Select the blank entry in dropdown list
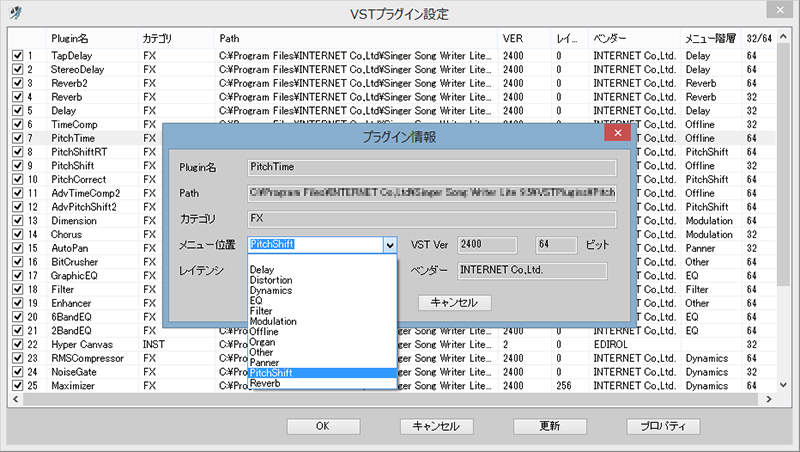The image size is (800, 452). point(322,259)
